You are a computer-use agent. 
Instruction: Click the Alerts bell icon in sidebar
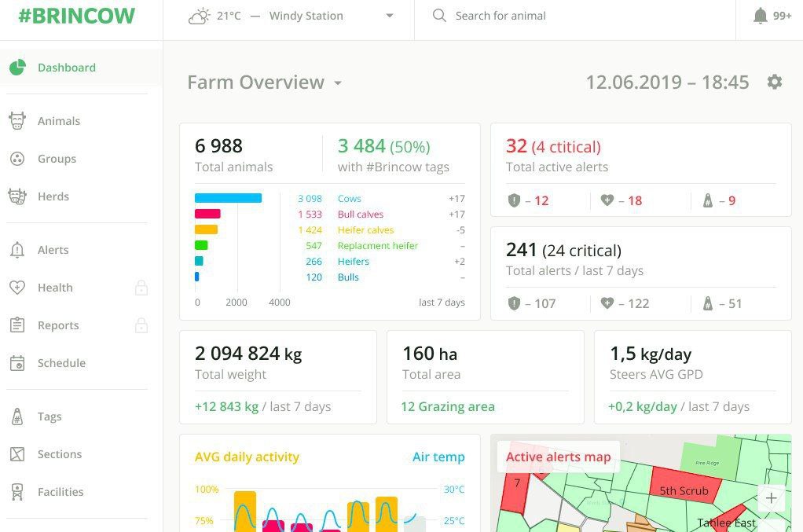coord(17,250)
